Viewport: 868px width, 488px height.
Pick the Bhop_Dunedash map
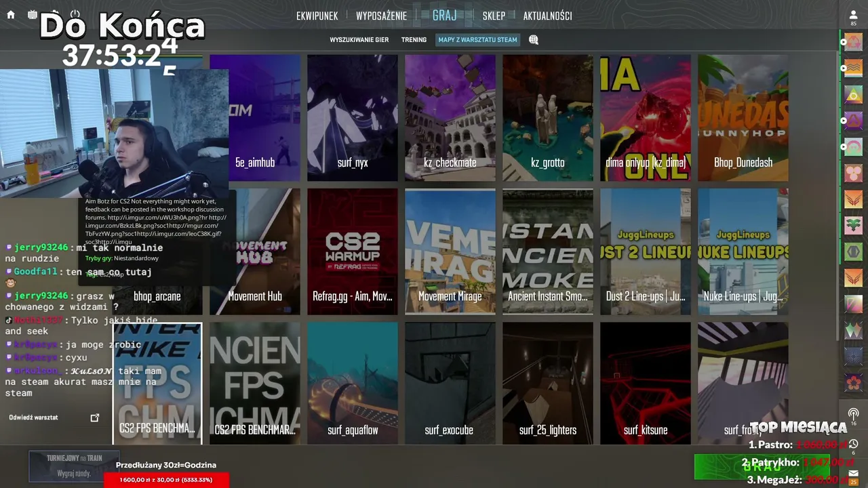tap(743, 118)
